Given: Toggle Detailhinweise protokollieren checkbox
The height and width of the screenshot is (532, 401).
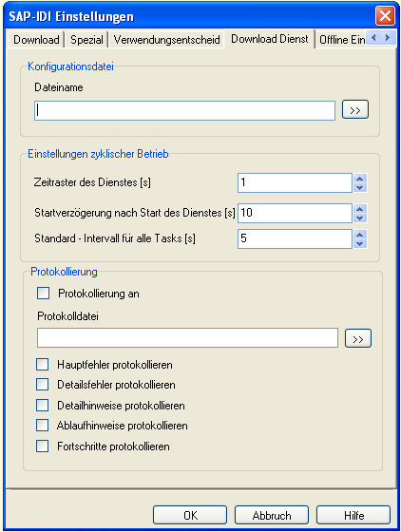Looking at the screenshot, I should pyautogui.click(x=43, y=405).
